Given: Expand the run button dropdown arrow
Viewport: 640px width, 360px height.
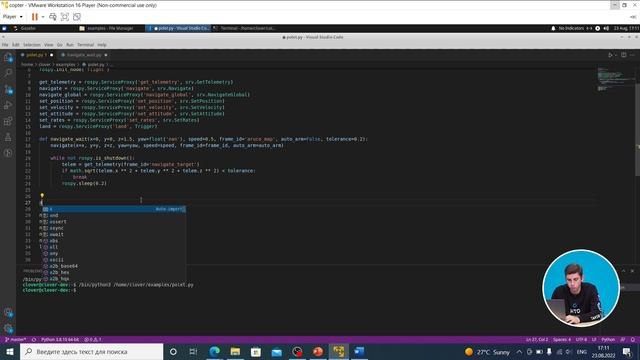Looking at the screenshot, I should tap(616, 55).
